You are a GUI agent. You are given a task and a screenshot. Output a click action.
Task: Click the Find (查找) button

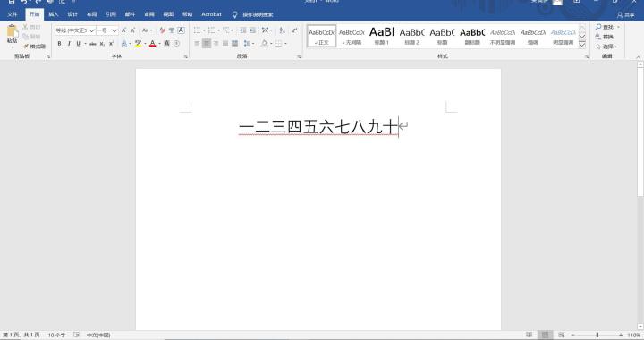(x=605, y=27)
